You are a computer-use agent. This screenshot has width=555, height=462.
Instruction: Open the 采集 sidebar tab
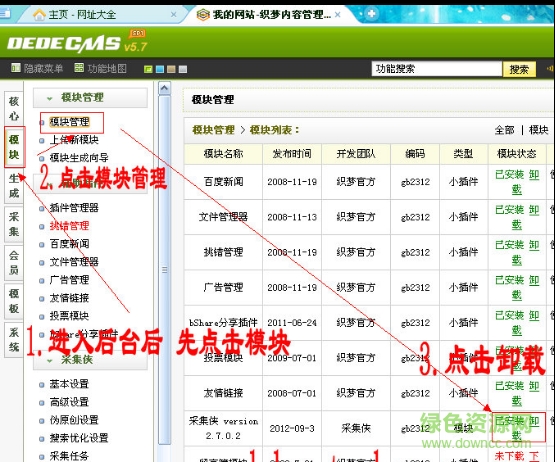(x=14, y=224)
